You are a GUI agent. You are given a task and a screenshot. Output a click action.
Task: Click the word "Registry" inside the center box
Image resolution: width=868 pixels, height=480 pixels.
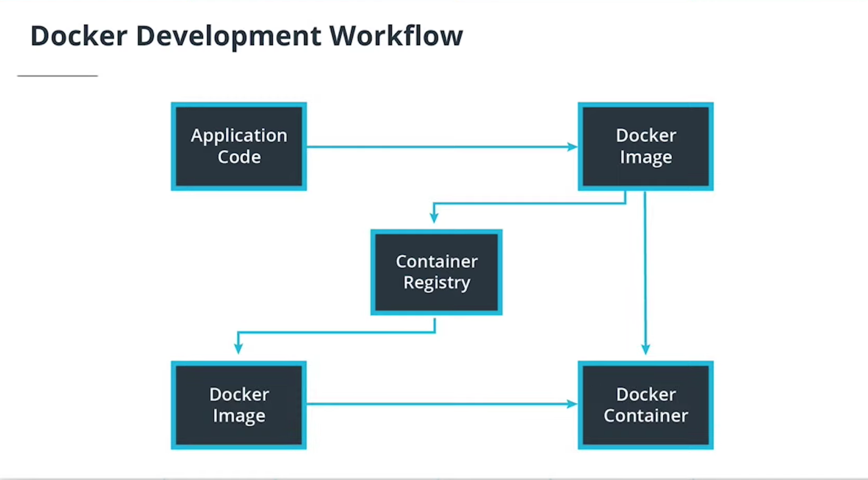point(436,283)
